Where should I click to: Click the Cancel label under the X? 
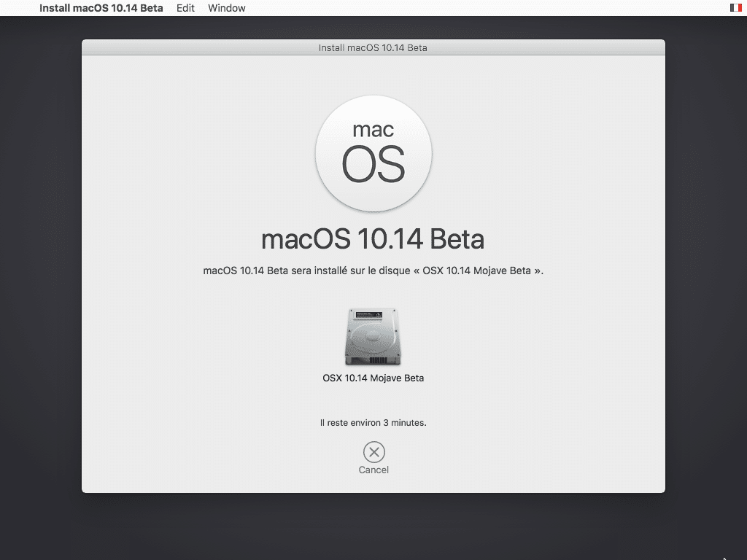(373, 470)
